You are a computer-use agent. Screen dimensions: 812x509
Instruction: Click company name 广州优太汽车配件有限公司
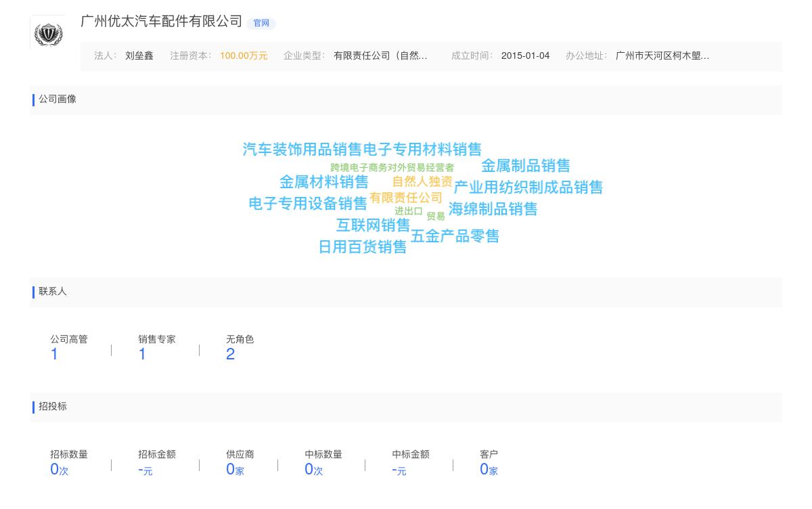[161, 21]
